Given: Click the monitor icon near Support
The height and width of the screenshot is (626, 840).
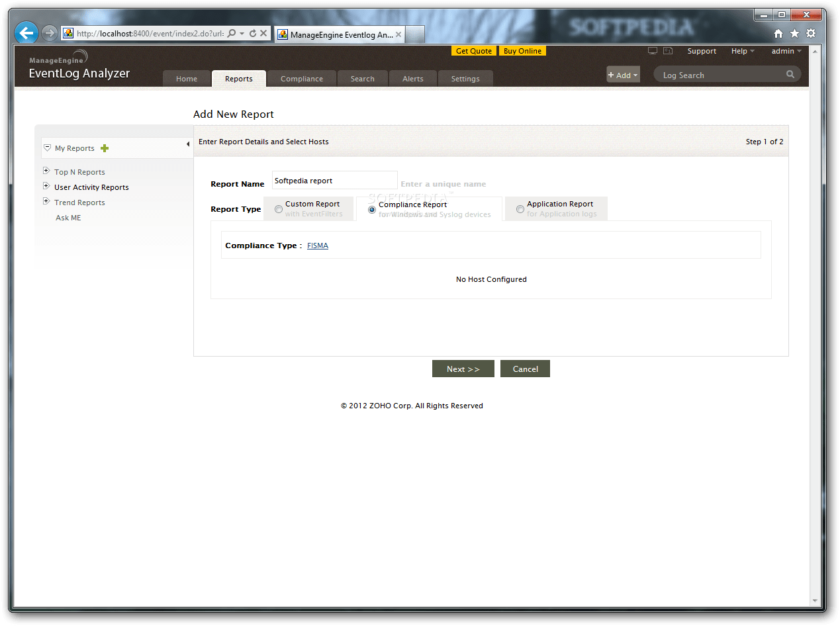Looking at the screenshot, I should pyautogui.click(x=653, y=50).
